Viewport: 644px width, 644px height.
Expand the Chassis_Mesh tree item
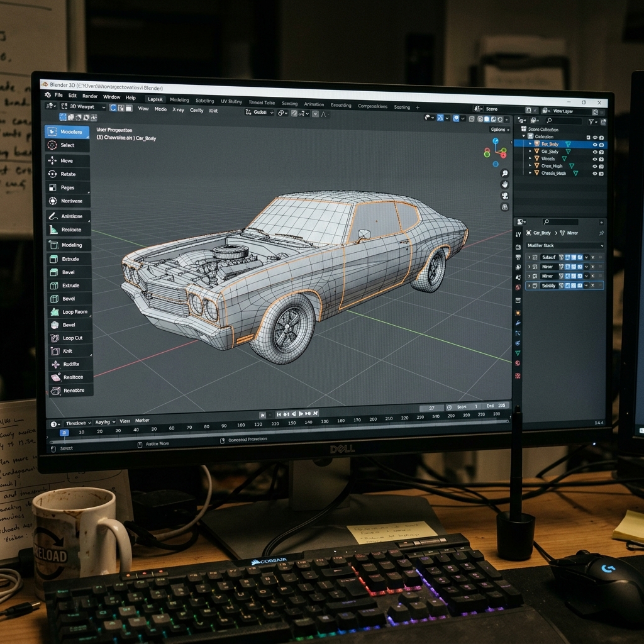530,173
